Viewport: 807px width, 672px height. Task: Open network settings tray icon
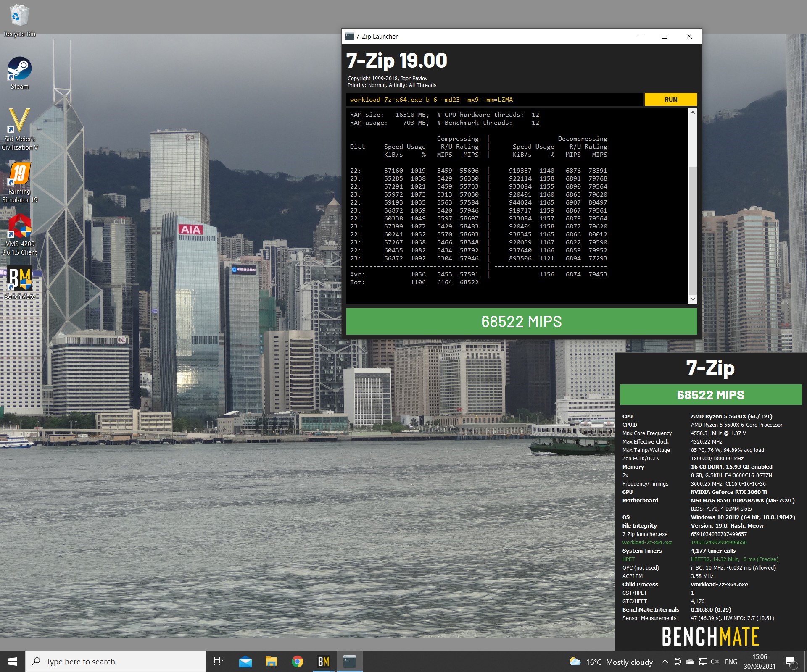pyautogui.click(x=703, y=662)
